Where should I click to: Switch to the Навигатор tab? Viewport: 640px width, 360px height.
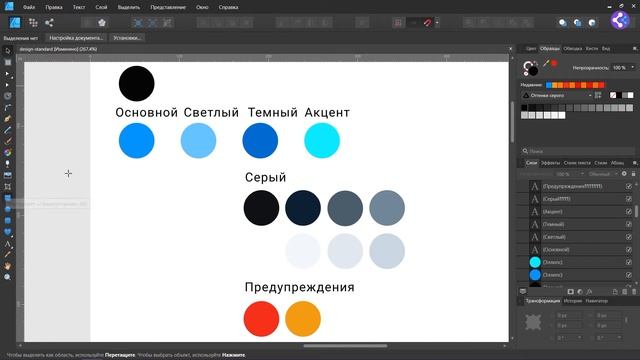596,301
